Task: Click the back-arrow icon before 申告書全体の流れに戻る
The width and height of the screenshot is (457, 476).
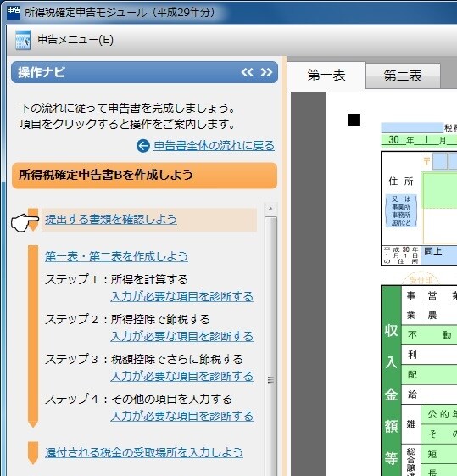Action: (x=143, y=146)
